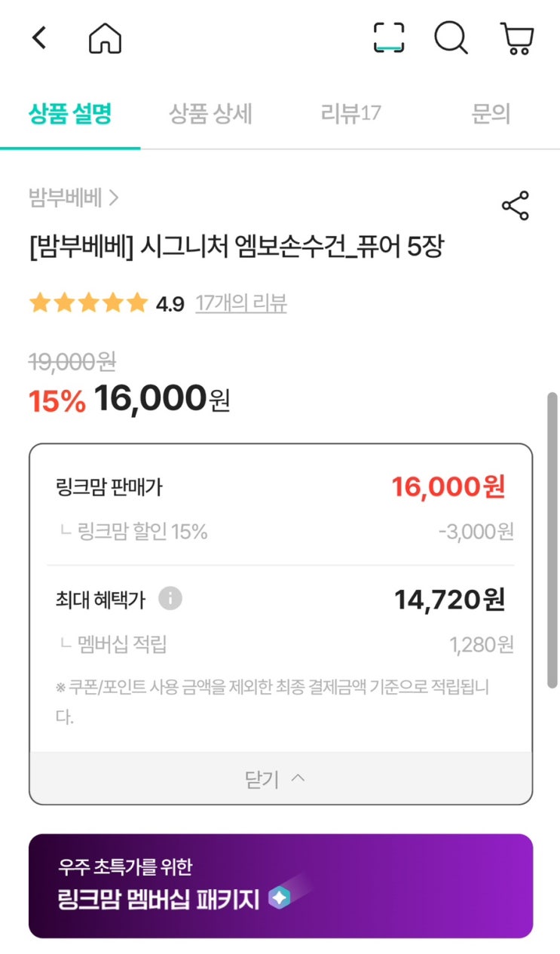The width and height of the screenshot is (560, 954).
Task: Select the 상품 설명 tab
Action: click(70, 114)
